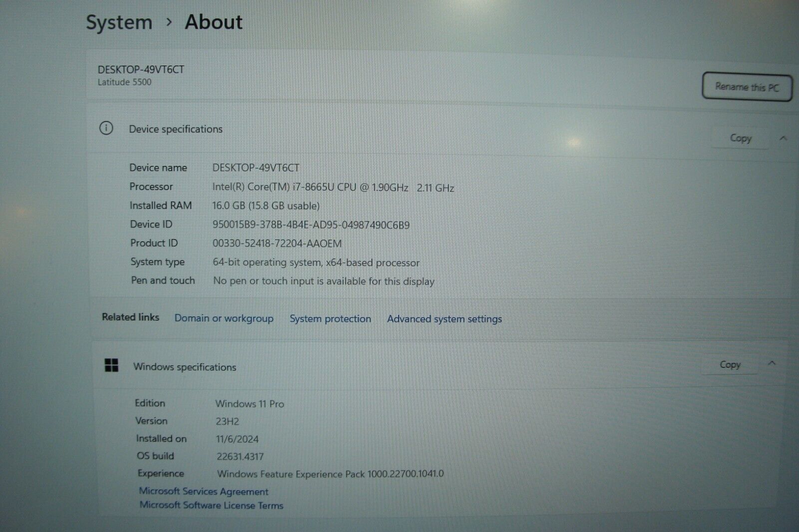Viewport: 799px width, 532px height.
Task: Click the Pen and touch value text
Action: 324,281
